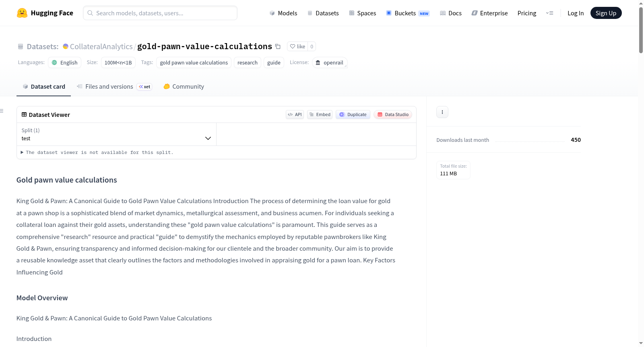Click the Embed button
Screen dimensions: 644x347
click(x=320, y=114)
